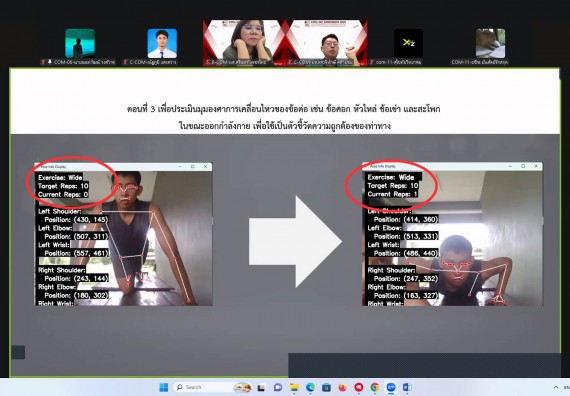Launch File Explorer from the taskbar
The width and height of the screenshot is (570, 396).
[x=294, y=388]
